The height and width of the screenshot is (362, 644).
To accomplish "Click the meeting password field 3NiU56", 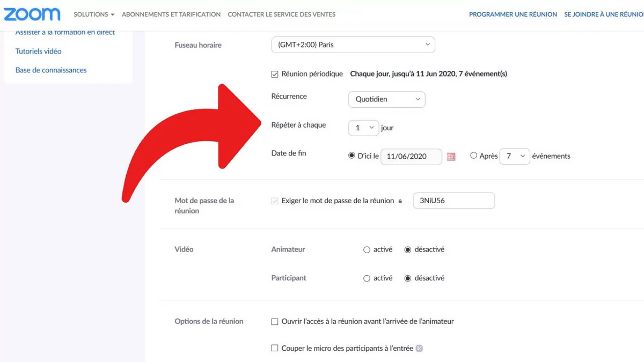I will click(453, 201).
